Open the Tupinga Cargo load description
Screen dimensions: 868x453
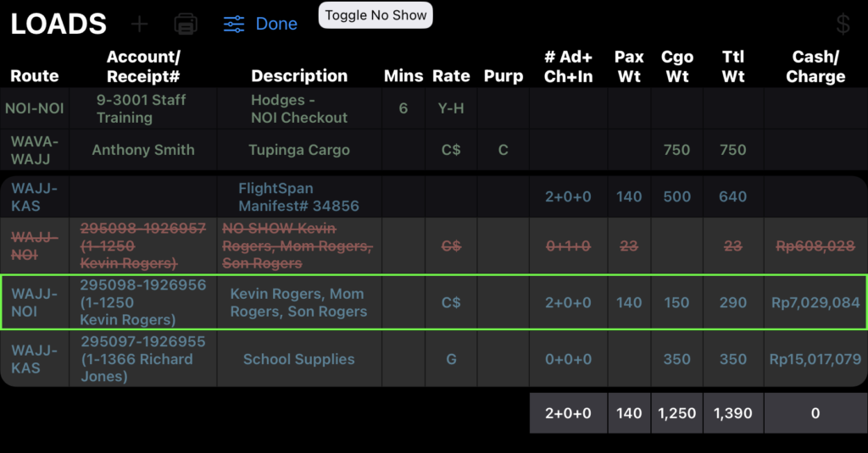coord(298,150)
